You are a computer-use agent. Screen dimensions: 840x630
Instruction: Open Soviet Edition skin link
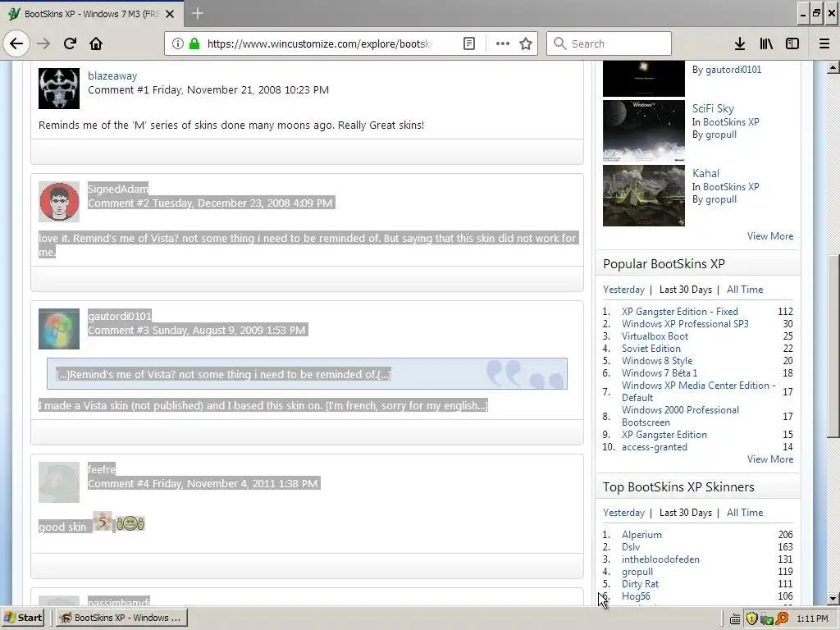tap(651, 349)
